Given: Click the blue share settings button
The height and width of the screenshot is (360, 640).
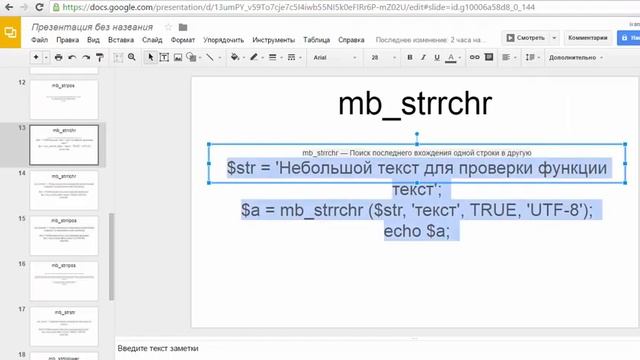Looking at the screenshot, I should pyautogui.click(x=629, y=38).
